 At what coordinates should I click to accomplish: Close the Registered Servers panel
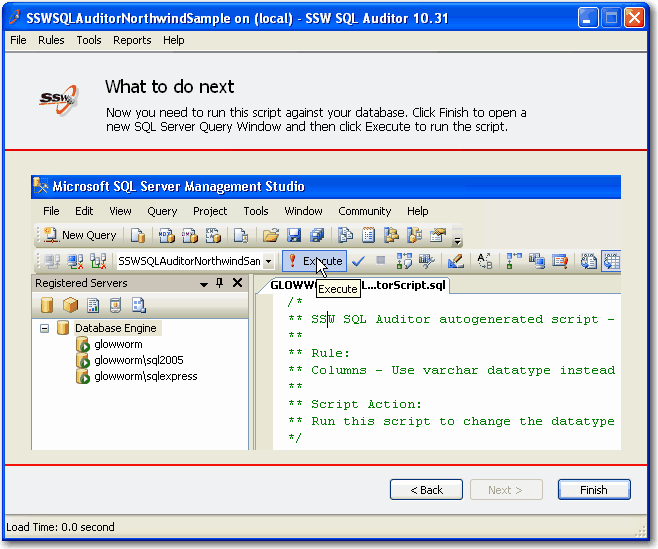[x=237, y=283]
